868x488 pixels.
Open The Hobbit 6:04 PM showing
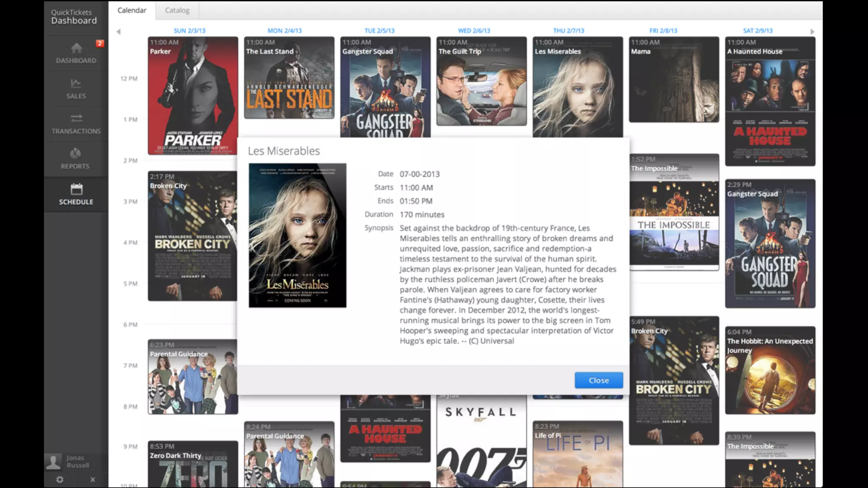tap(770, 370)
